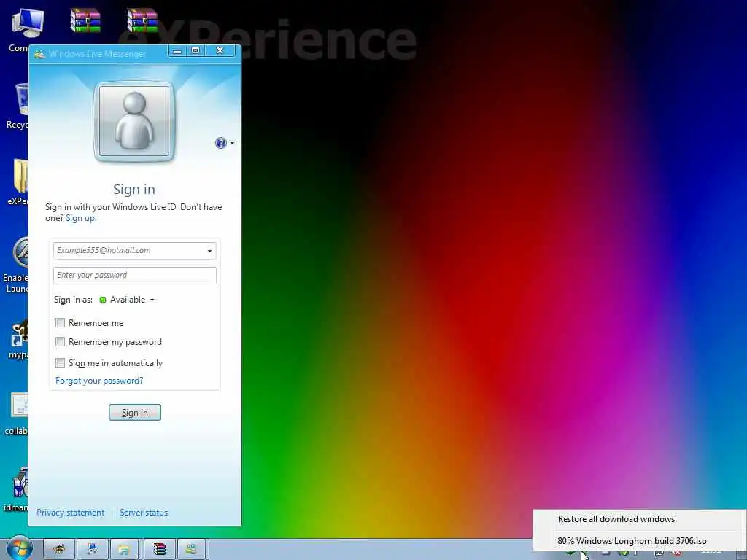Image resolution: width=747 pixels, height=560 pixels.
Task: Tick Sign me in automatically
Action: [x=60, y=363]
